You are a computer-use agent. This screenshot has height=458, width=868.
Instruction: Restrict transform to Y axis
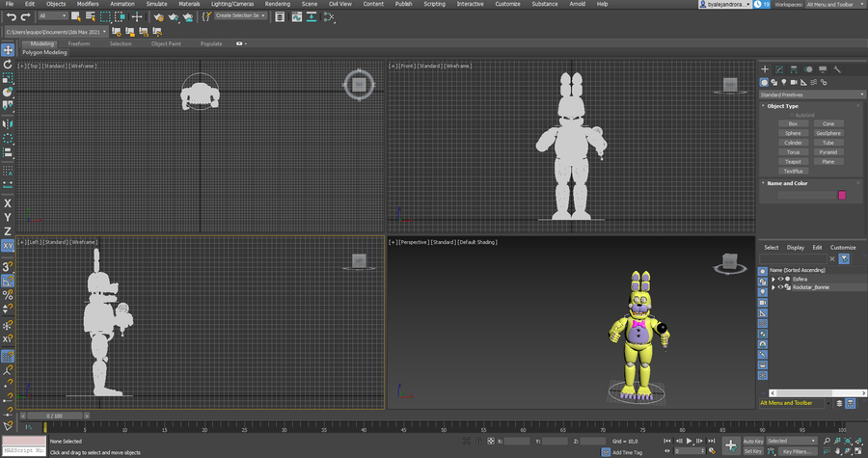(x=8, y=217)
